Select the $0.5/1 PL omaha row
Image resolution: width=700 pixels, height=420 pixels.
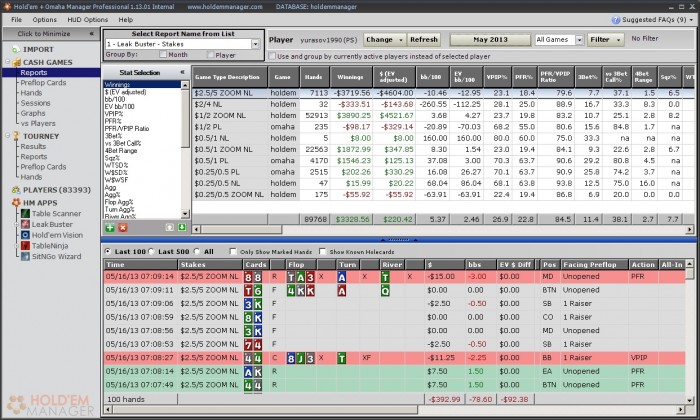[x=443, y=161]
